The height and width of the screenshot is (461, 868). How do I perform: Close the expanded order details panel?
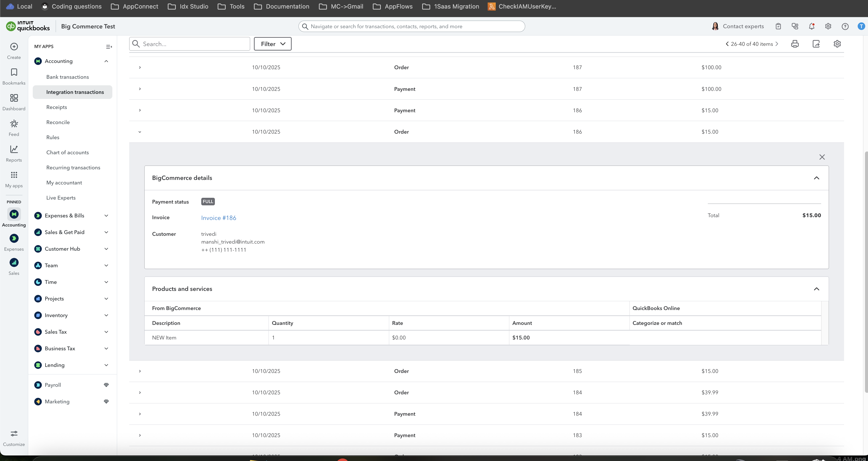point(822,157)
